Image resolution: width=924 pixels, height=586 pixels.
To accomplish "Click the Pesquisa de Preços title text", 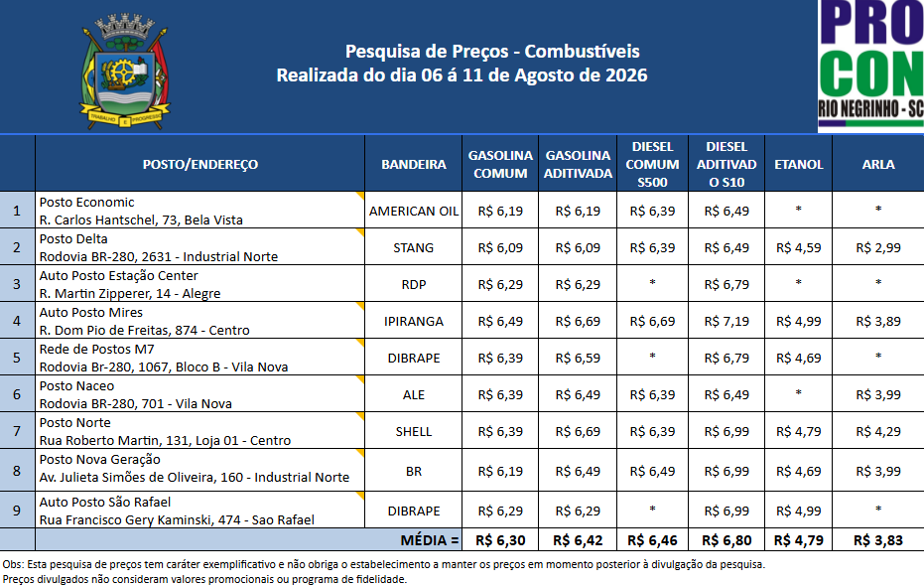I will (492, 52).
